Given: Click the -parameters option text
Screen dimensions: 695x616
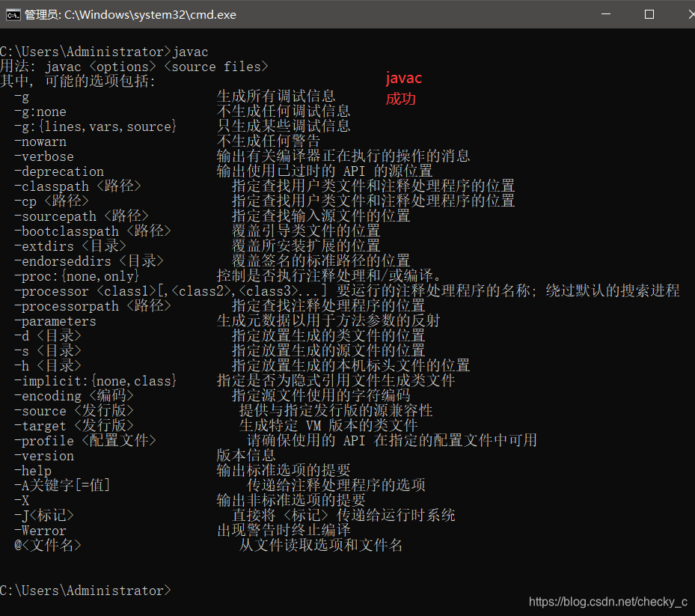Looking at the screenshot, I should [55, 321].
